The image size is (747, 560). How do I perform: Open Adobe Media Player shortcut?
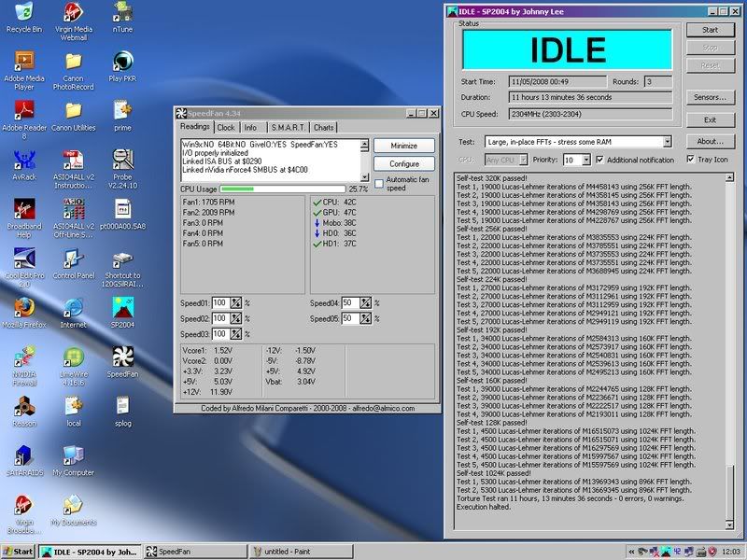[x=24, y=71]
